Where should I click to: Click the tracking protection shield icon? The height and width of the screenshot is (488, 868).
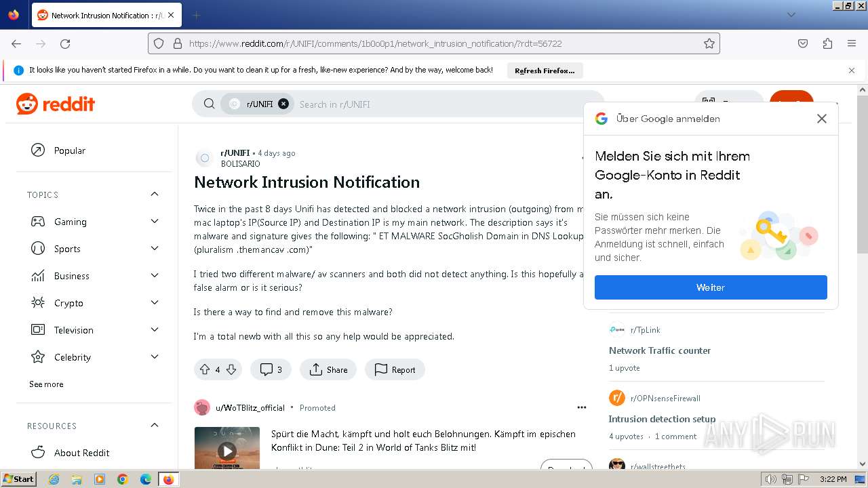159,43
